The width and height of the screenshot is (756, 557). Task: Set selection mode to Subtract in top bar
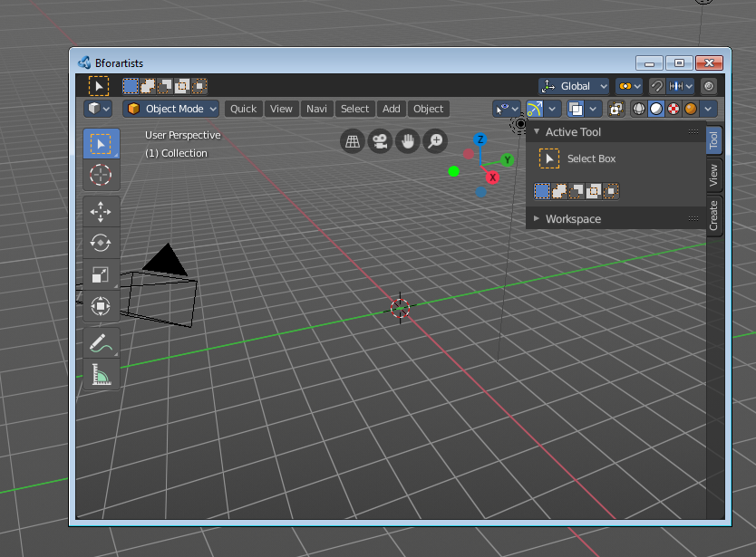[164, 86]
